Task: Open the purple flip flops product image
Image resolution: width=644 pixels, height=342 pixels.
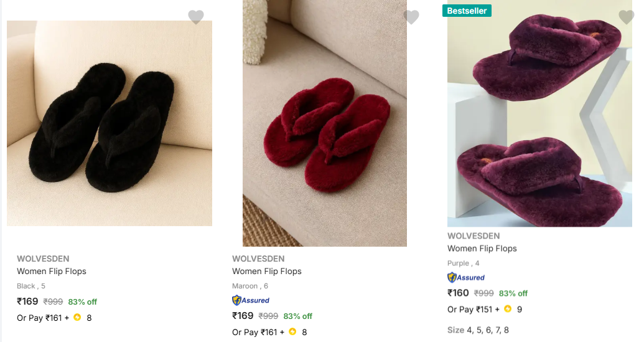Action: (x=539, y=118)
